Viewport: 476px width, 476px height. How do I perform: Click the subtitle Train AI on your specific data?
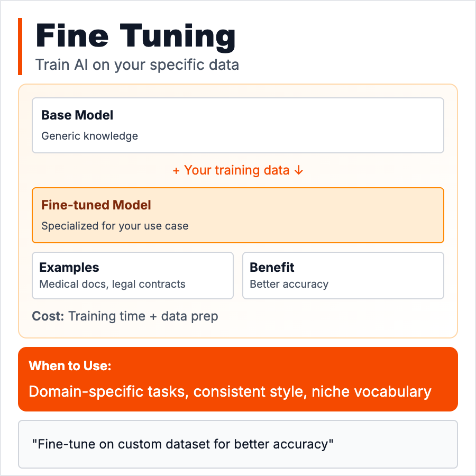(137, 65)
